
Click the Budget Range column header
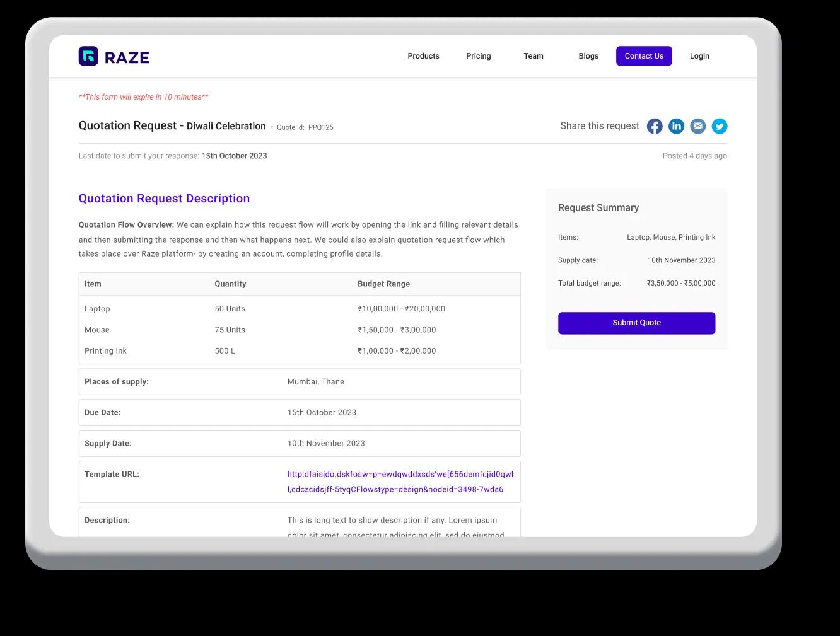click(x=383, y=284)
